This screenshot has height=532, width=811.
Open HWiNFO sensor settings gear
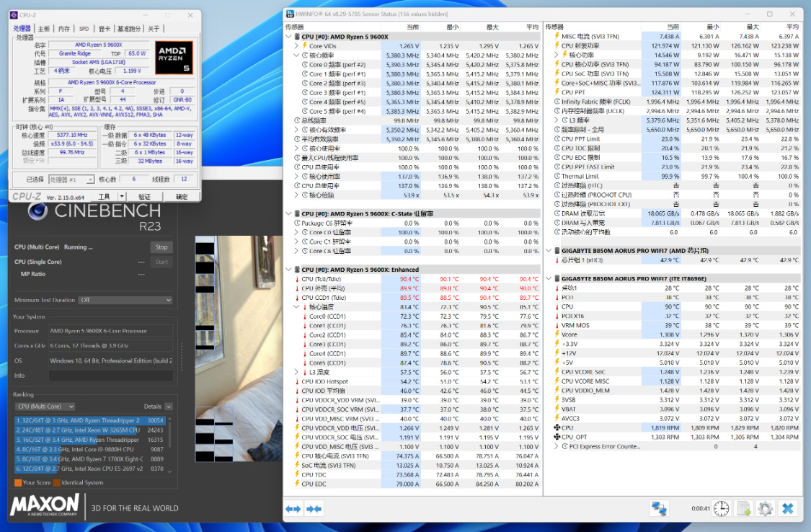coord(765,509)
